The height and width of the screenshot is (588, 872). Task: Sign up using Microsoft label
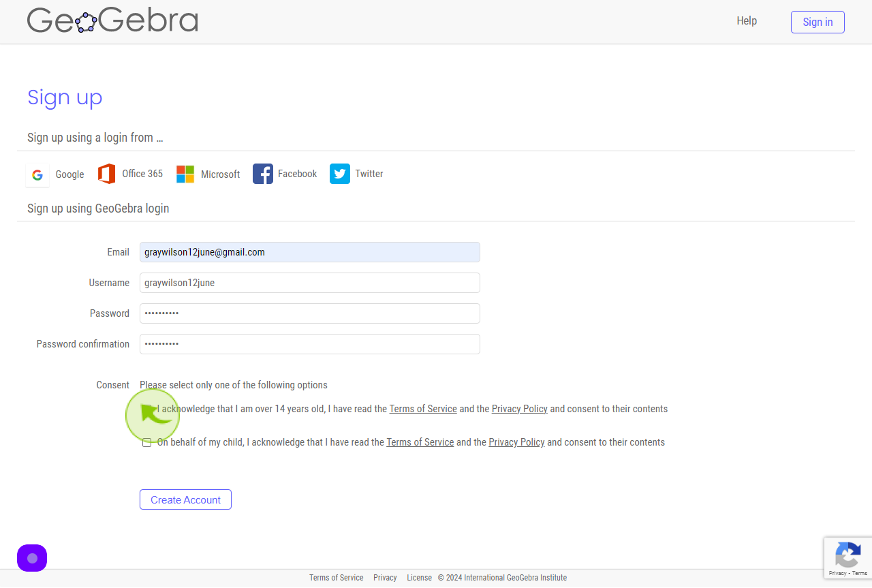(220, 174)
